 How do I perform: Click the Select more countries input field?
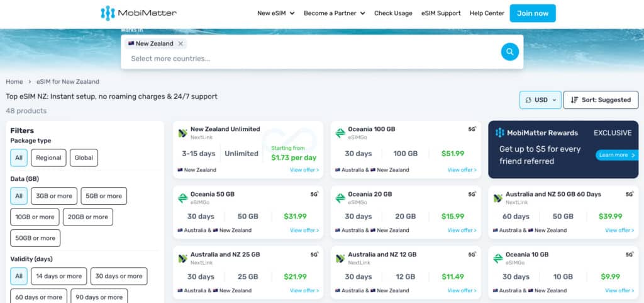(312, 59)
